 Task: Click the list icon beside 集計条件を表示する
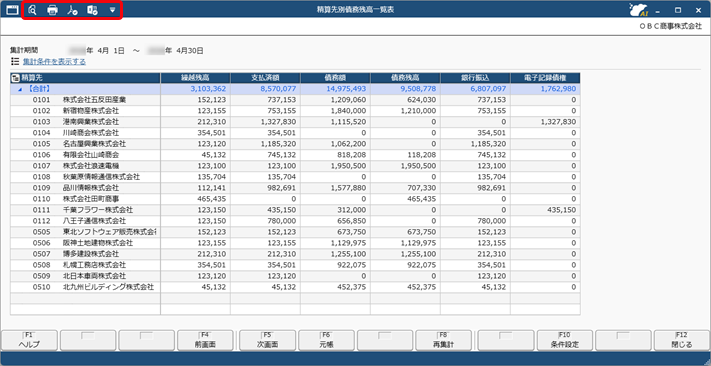(15, 62)
